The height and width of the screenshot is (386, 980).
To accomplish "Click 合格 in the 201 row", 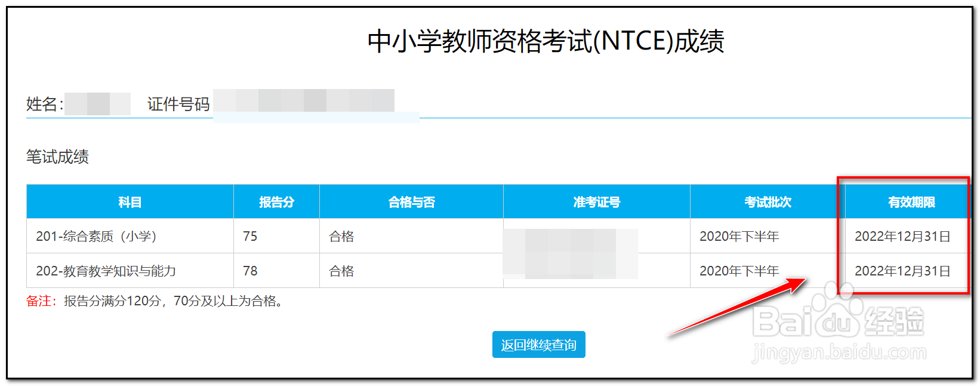I will [341, 236].
